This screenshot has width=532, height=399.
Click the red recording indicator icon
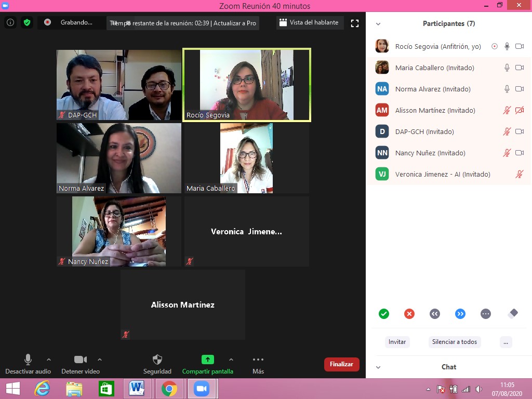[x=47, y=22]
